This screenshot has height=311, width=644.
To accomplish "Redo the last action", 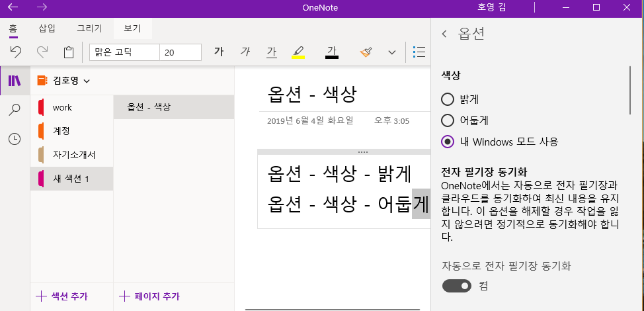I will (x=42, y=52).
